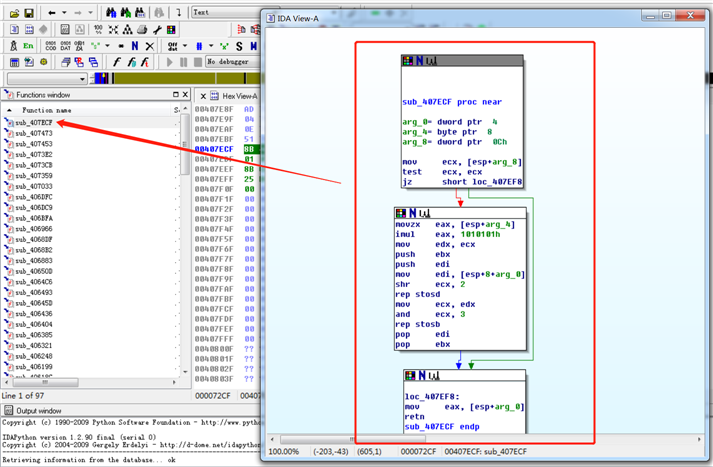Close the Hex View-A tab
Image resolution: width=713 pixels, height=467 pixels.
[x=203, y=96]
